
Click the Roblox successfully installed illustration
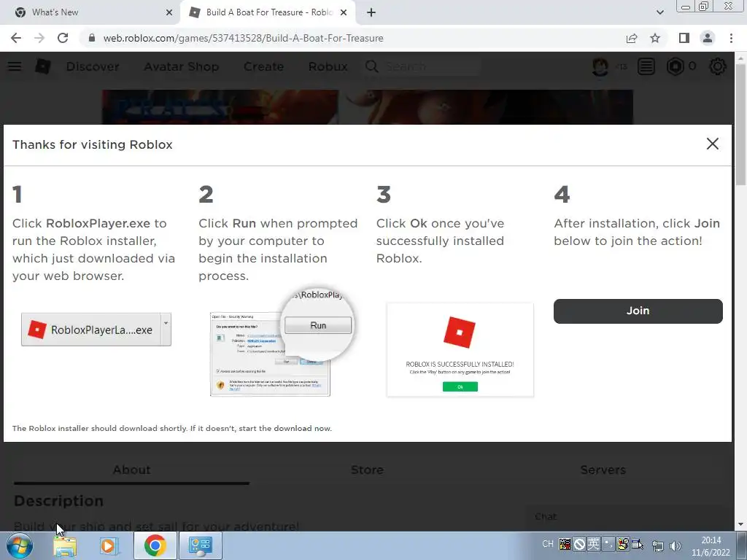click(460, 349)
